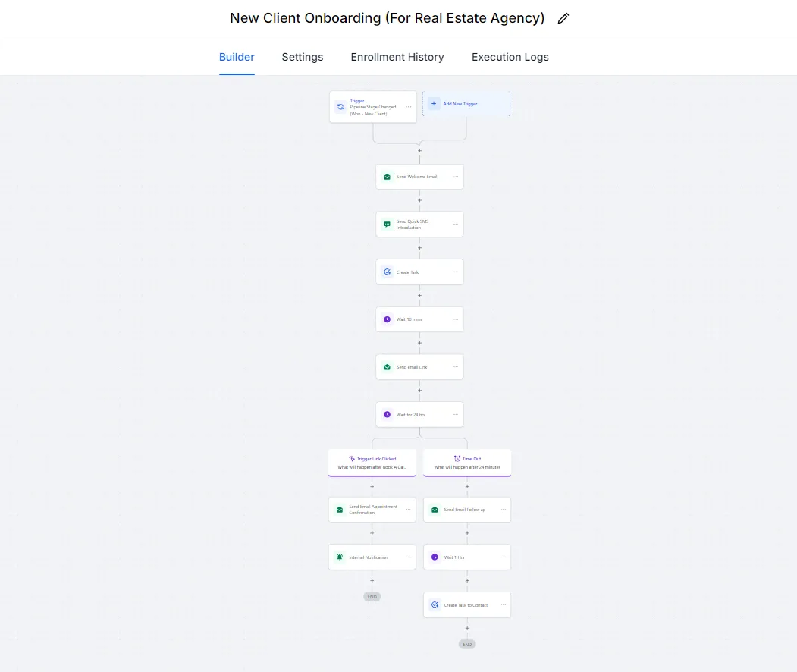Open the three-dot menu on Wait for 24 hrs
Image resolution: width=797 pixels, height=672 pixels.
tap(456, 414)
